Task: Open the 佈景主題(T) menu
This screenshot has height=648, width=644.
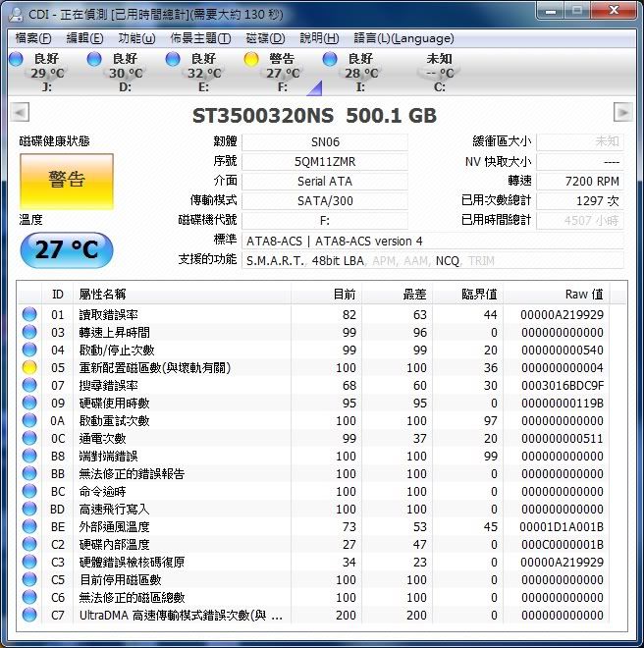Action: [x=200, y=38]
